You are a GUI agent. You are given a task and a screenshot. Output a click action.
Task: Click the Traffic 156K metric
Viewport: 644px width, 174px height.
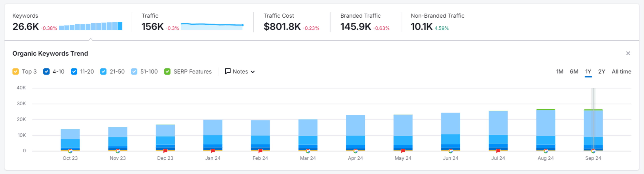pos(152,27)
